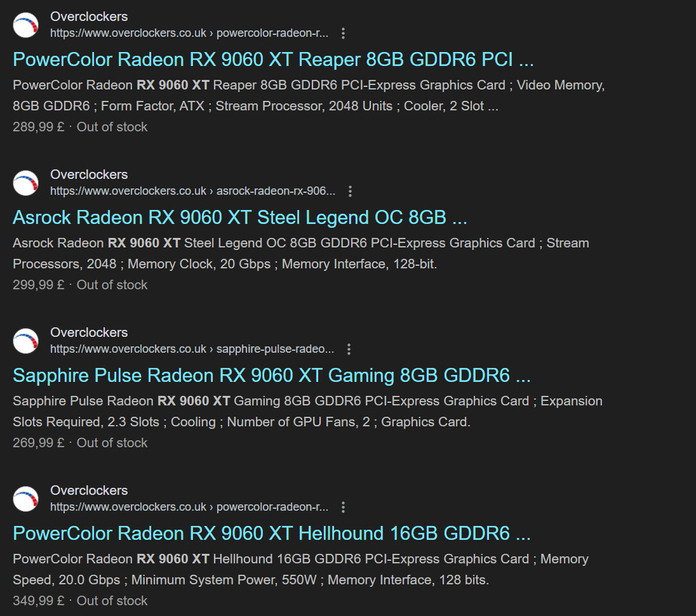The image size is (696, 616).
Task: Click Overclockers favicon above Asrock Steel Legend result
Action: point(26,183)
